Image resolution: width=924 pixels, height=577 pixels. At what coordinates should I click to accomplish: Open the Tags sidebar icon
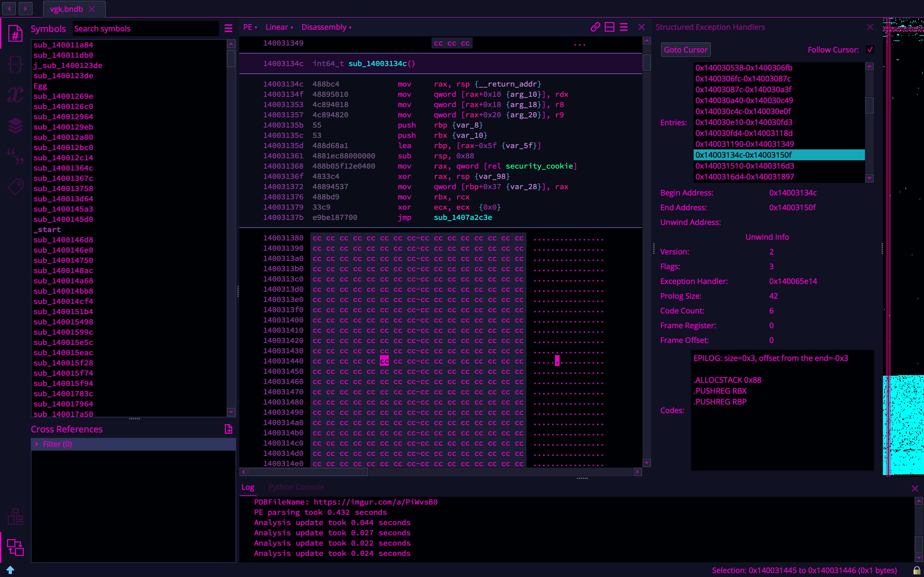15,187
